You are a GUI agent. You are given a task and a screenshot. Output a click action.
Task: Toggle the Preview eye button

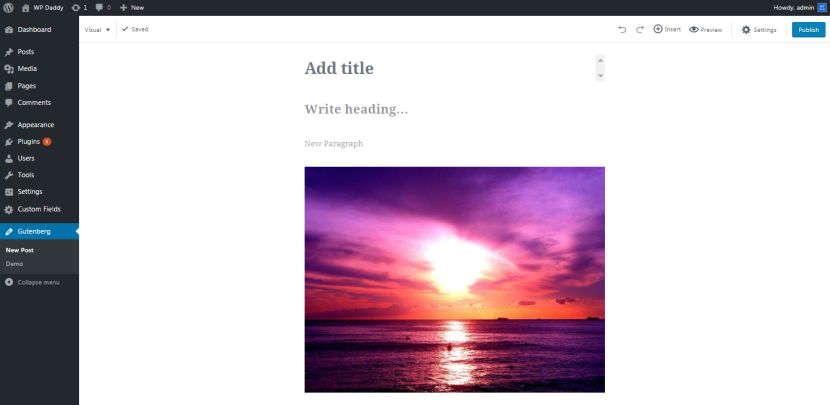[x=705, y=30]
